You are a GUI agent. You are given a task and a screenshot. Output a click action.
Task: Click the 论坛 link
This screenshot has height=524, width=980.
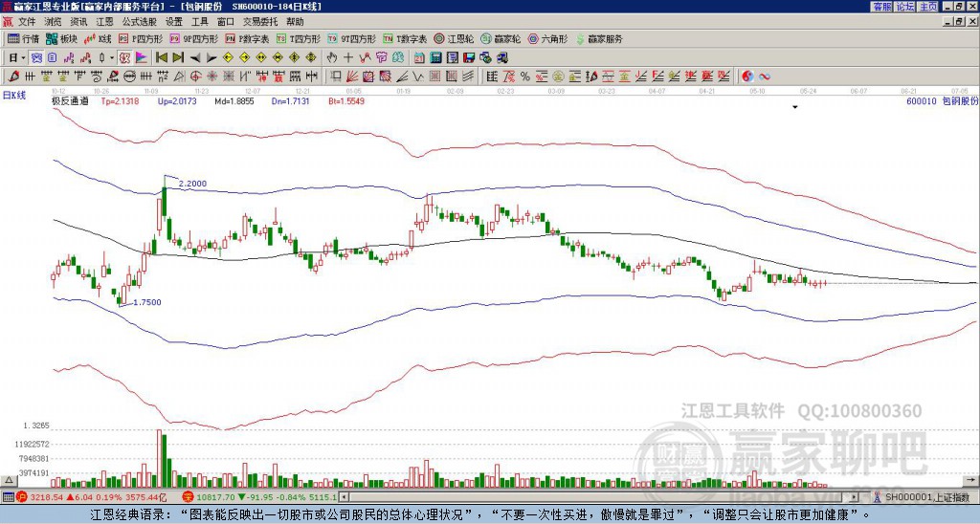905,7
